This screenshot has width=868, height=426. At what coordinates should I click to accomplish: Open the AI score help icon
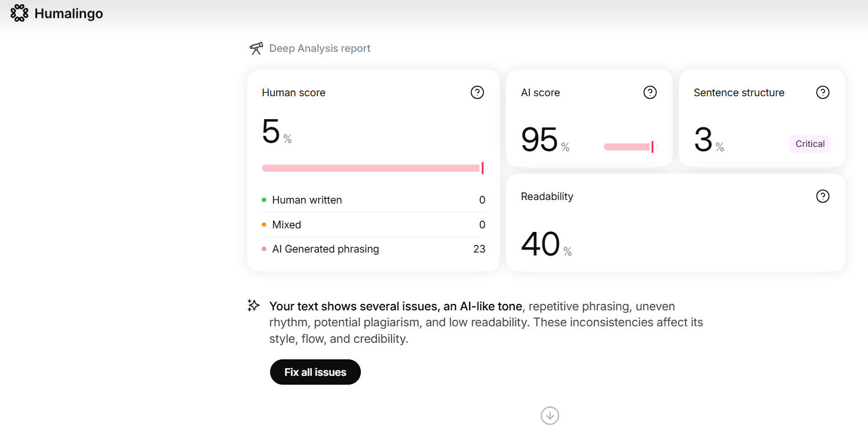[650, 93]
